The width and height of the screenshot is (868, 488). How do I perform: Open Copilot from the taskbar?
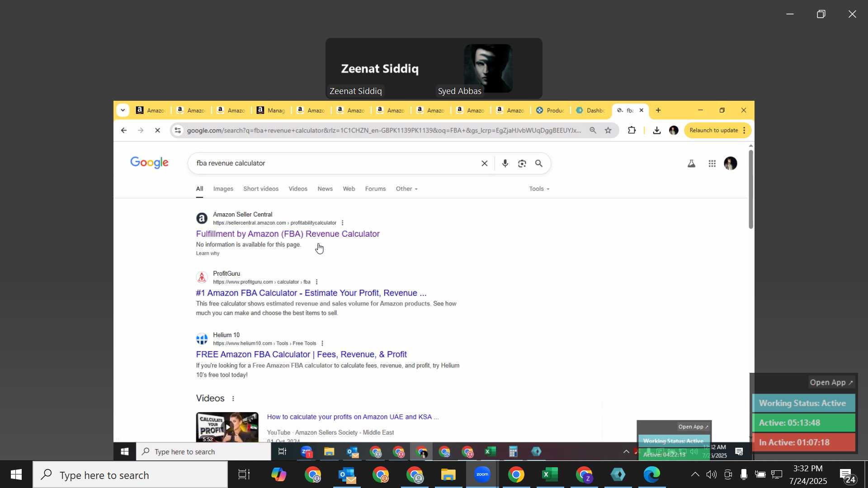pos(278,475)
